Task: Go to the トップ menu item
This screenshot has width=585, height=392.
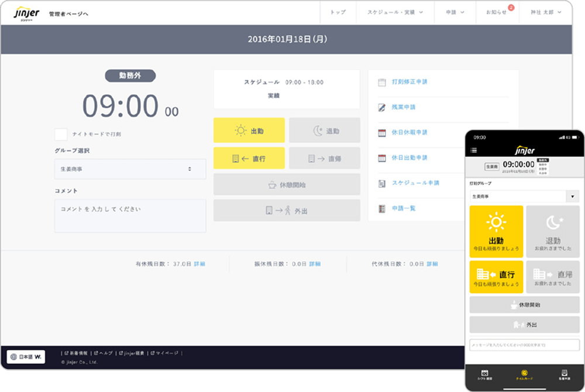Action: point(338,12)
